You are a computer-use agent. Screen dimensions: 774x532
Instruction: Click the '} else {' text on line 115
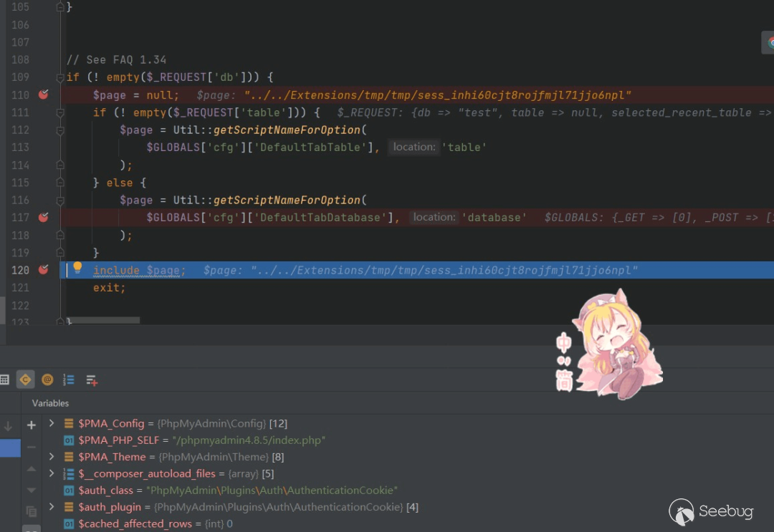tap(120, 183)
